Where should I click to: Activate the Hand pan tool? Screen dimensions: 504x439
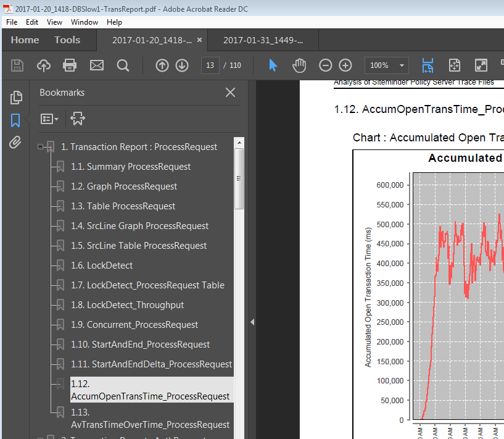tap(299, 65)
